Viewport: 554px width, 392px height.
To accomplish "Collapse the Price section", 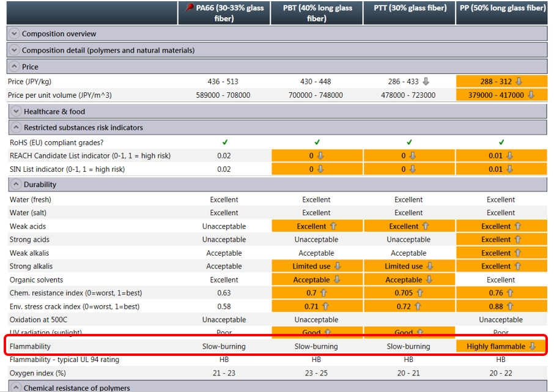I will (14, 67).
